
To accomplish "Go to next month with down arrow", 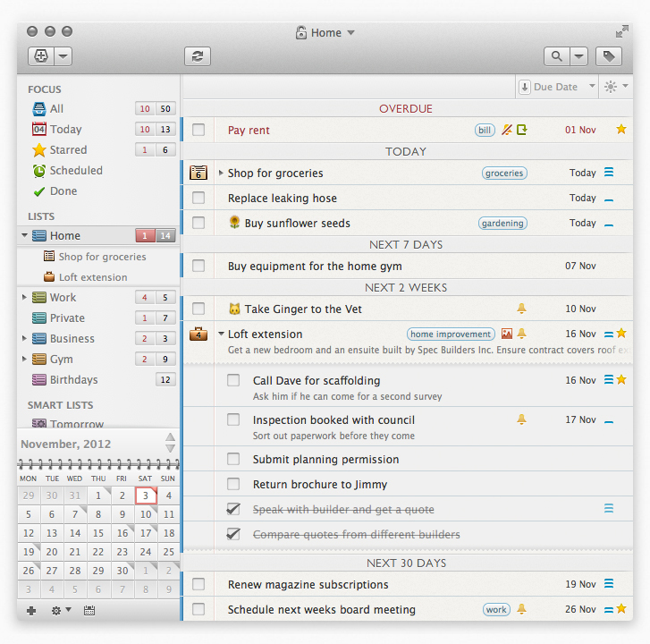I will pos(171,448).
